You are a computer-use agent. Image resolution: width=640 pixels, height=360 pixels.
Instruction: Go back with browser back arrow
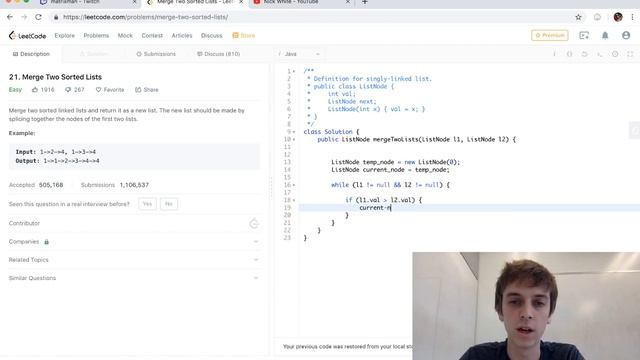click(10, 17)
